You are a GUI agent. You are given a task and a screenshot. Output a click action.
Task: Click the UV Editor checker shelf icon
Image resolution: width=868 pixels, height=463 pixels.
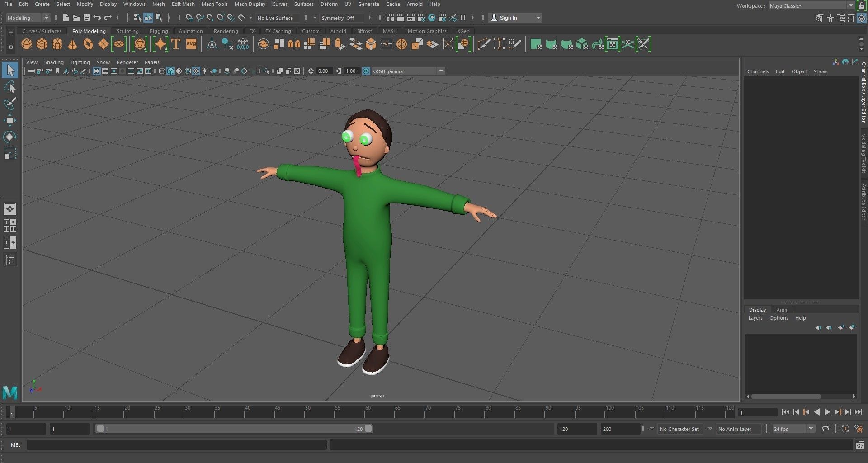coord(612,44)
